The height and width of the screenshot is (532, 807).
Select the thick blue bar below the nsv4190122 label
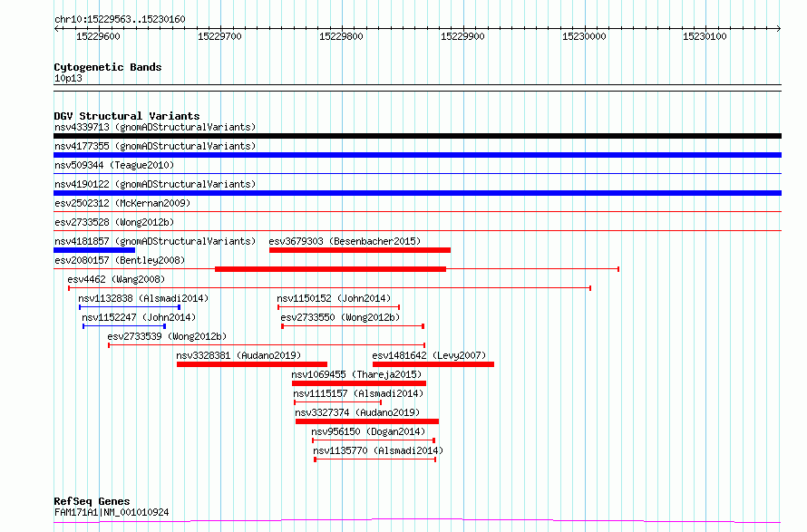click(417, 193)
